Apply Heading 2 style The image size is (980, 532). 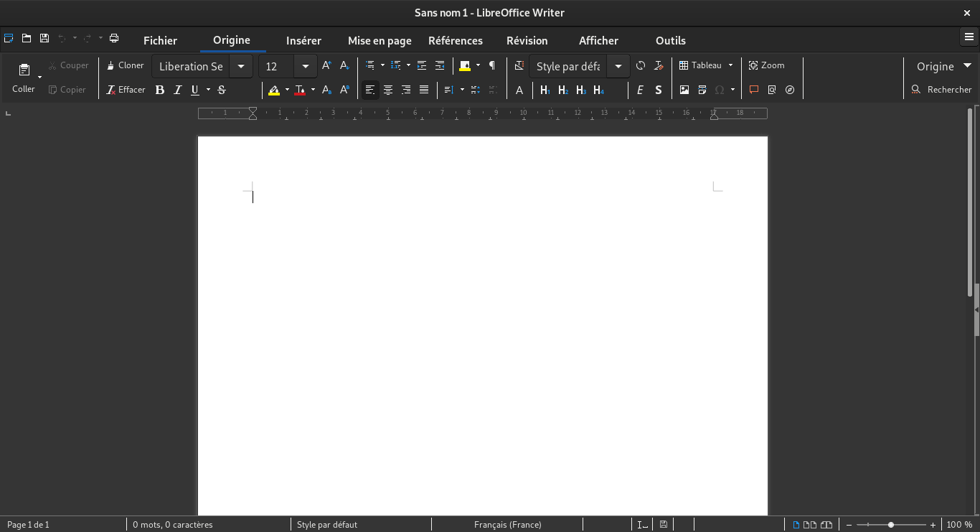pos(562,90)
